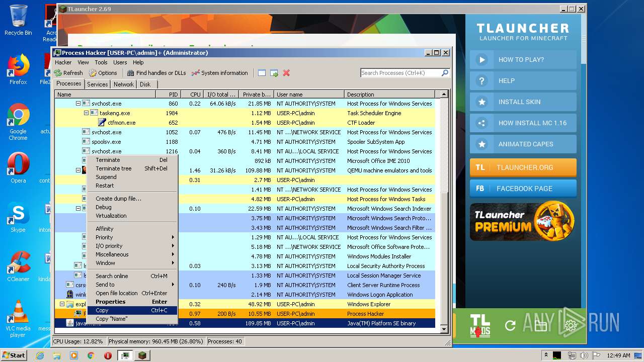Select Create dump file...

click(x=132, y=199)
